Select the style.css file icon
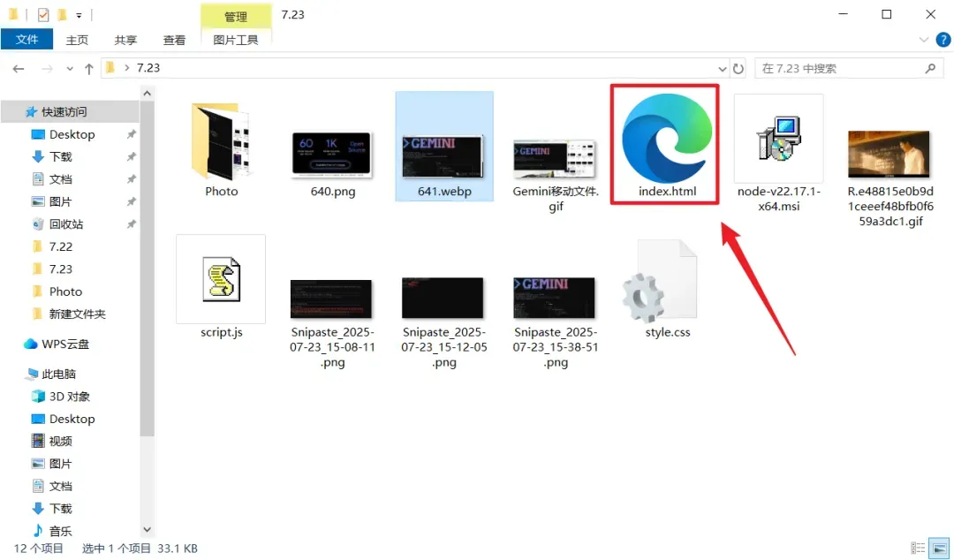The width and height of the screenshot is (954, 560). click(x=660, y=281)
